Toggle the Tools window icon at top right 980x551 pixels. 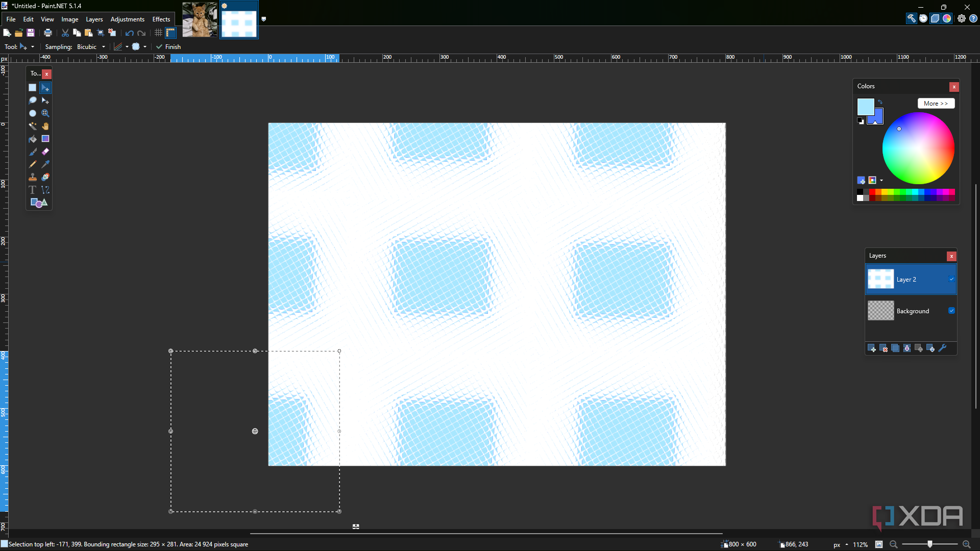[911, 18]
